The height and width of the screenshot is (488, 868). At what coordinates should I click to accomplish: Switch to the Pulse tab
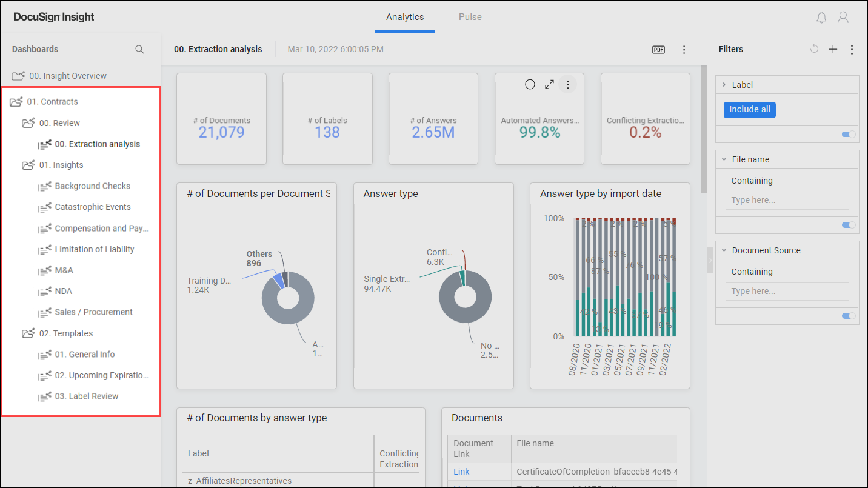coord(470,17)
